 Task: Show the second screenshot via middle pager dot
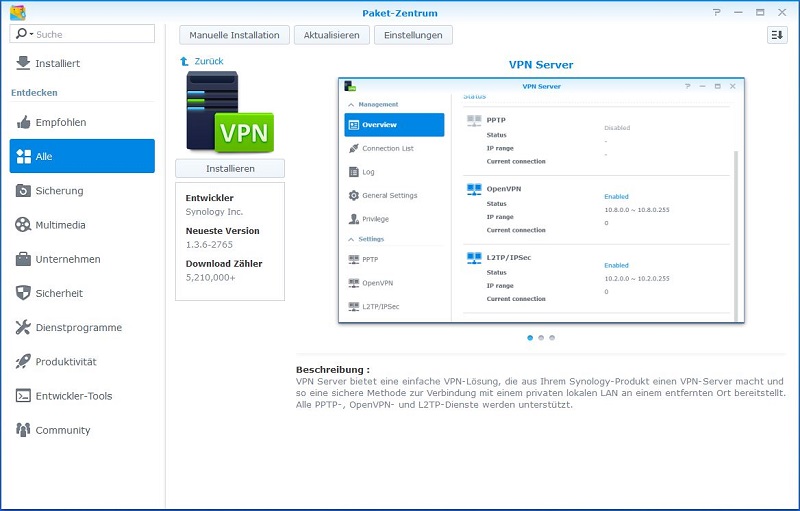541,338
